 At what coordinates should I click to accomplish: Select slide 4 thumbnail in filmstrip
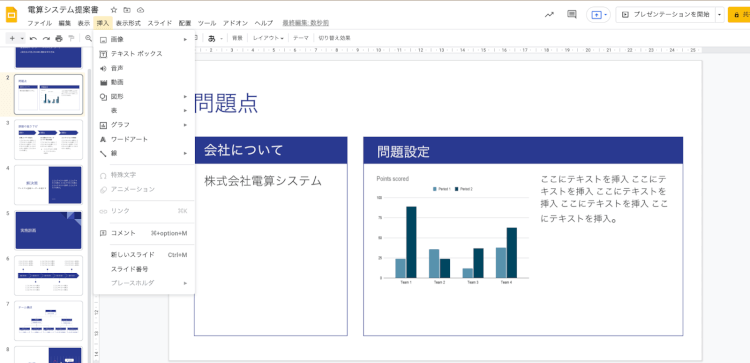coord(48,185)
